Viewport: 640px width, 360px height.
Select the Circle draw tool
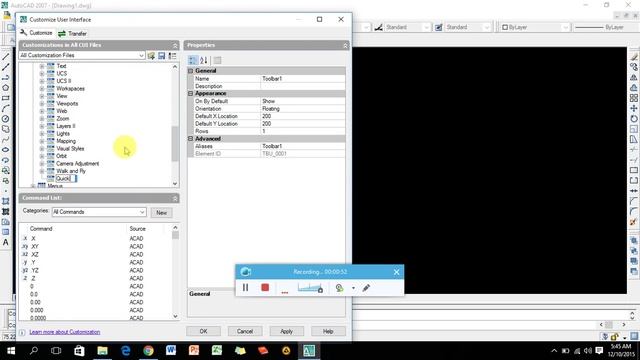click(6, 119)
